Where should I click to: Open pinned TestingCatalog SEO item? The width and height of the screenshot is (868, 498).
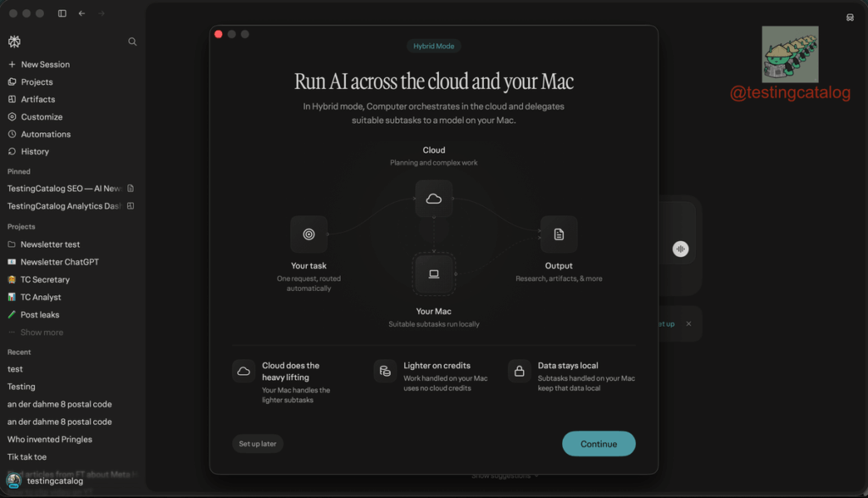[x=64, y=188]
